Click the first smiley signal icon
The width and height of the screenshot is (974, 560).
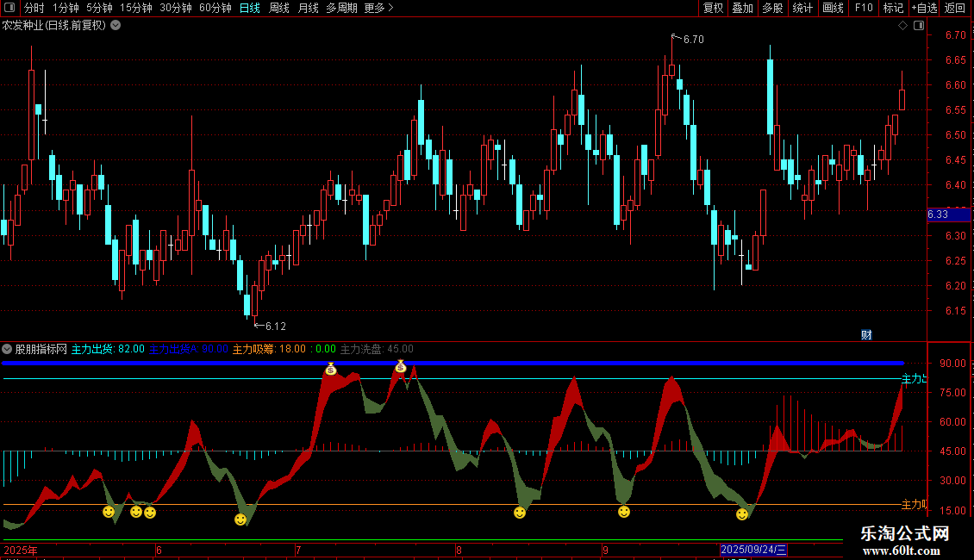[109, 512]
